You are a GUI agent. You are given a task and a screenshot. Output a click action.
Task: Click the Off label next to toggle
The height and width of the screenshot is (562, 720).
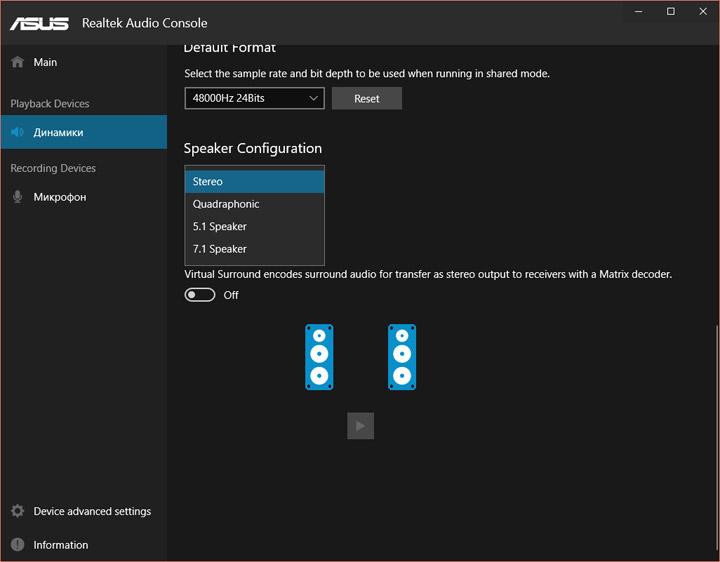[231, 295]
